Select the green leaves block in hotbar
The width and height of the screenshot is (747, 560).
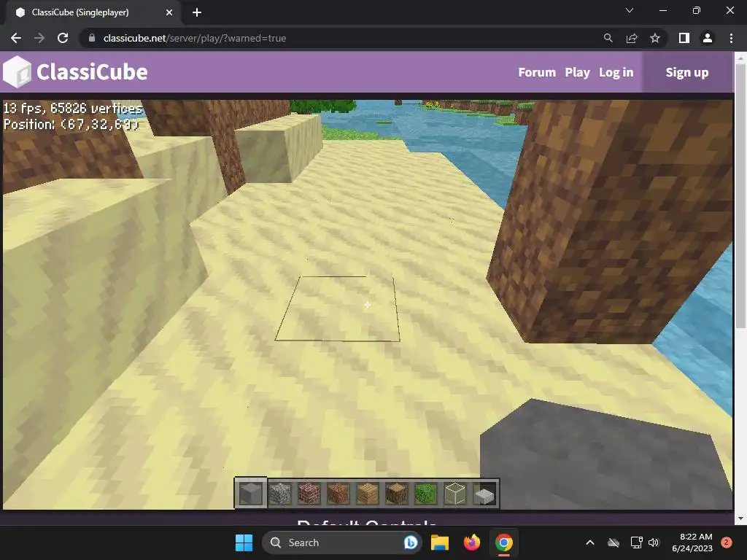[425, 494]
